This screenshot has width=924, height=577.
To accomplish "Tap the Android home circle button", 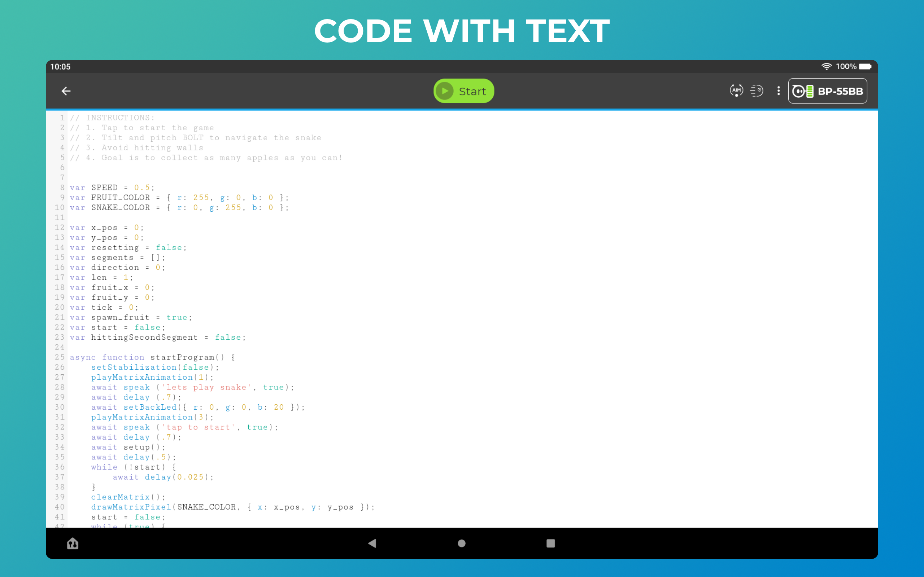I will (461, 543).
